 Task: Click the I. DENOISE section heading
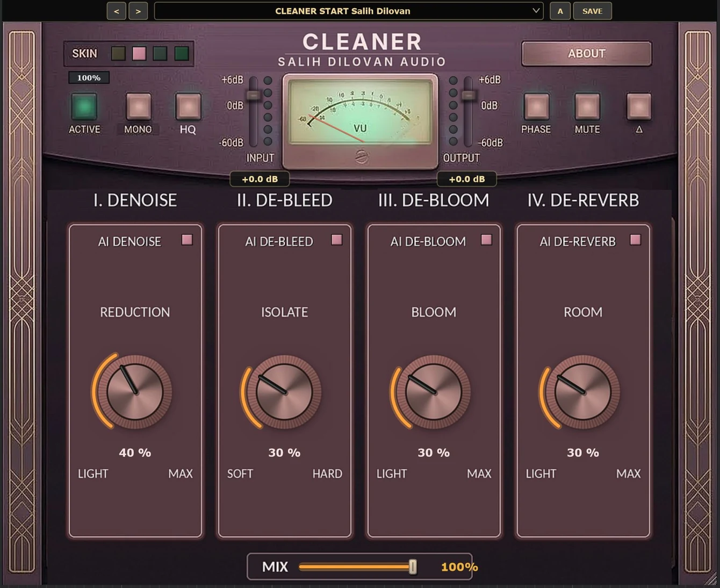(135, 200)
